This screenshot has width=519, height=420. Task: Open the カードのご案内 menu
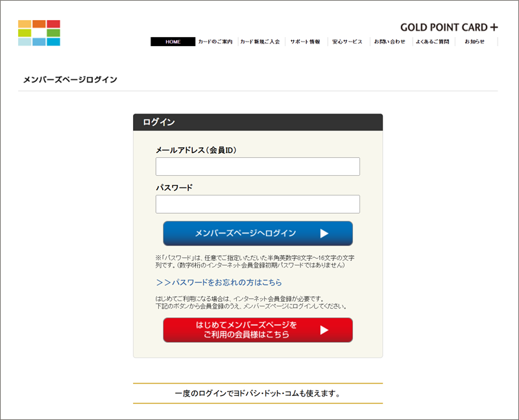[215, 42]
